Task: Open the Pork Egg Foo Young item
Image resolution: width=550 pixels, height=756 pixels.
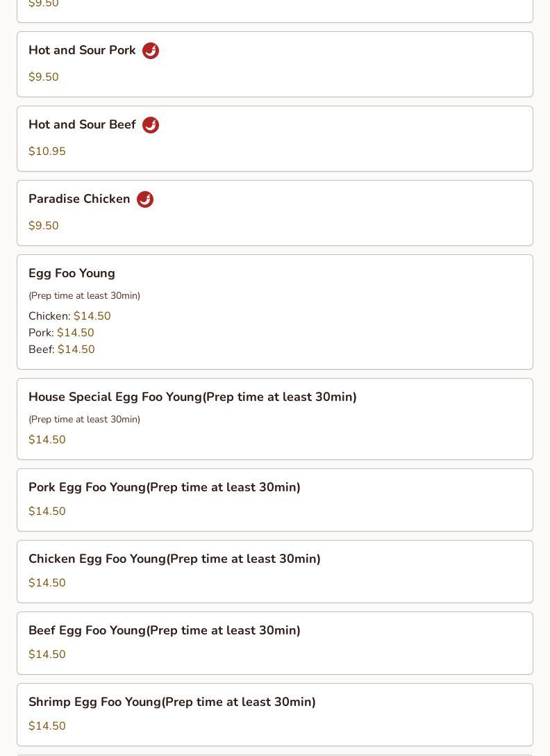Action: (x=165, y=488)
